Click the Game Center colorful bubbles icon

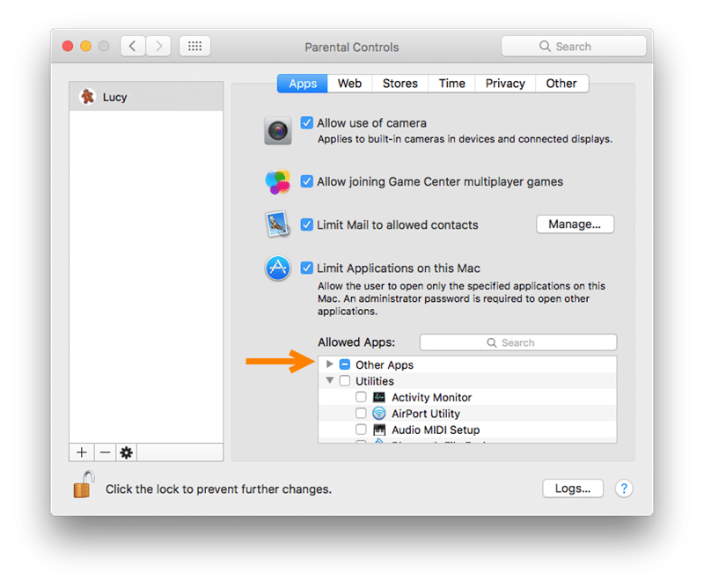278,181
